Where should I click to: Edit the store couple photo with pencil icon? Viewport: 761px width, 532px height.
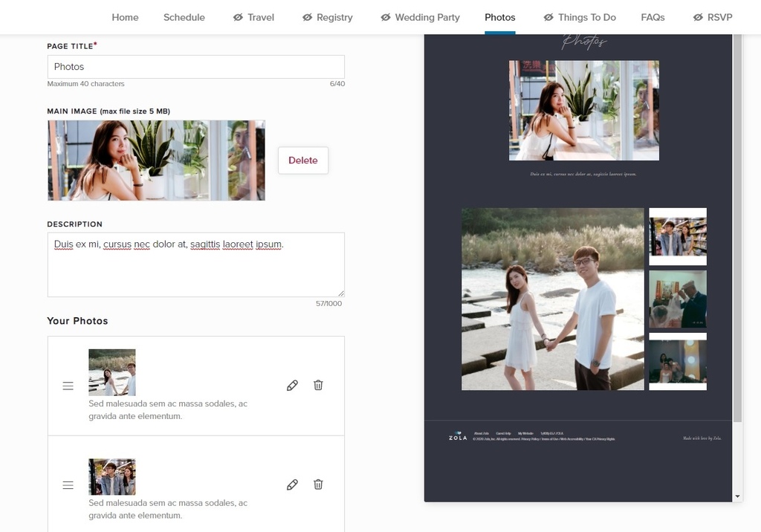pyautogui.click(x=292, y=484)
